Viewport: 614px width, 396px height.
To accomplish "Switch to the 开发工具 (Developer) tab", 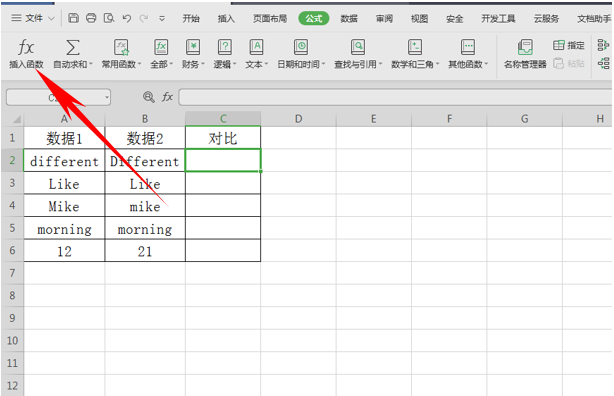I will pyautogui.click(x=498, y=18).
